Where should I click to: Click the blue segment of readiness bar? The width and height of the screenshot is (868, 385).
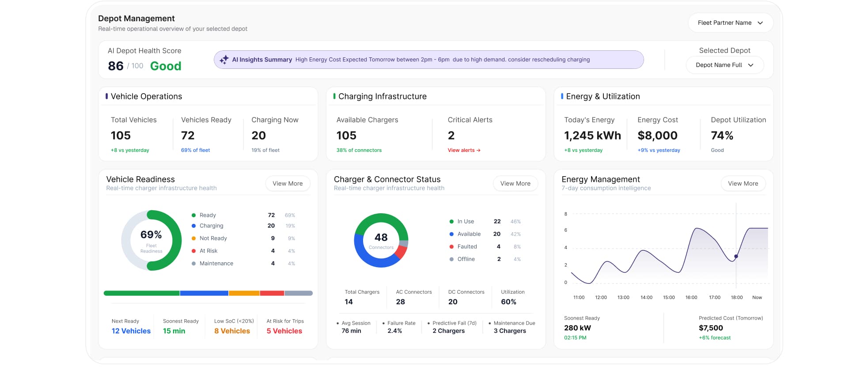204,293
